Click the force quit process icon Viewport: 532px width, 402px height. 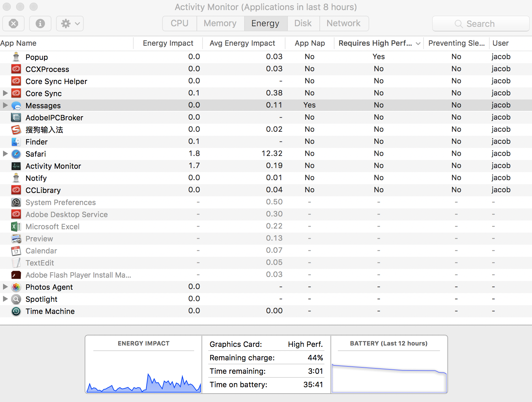point(13,24)
